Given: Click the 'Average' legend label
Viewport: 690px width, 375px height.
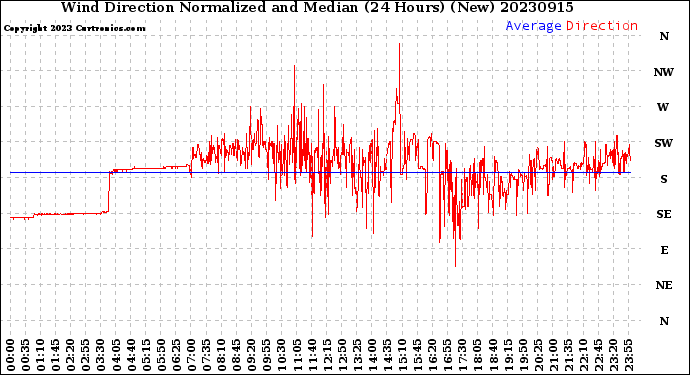Looking at the screenshot, I should click(x=533, y=26).
